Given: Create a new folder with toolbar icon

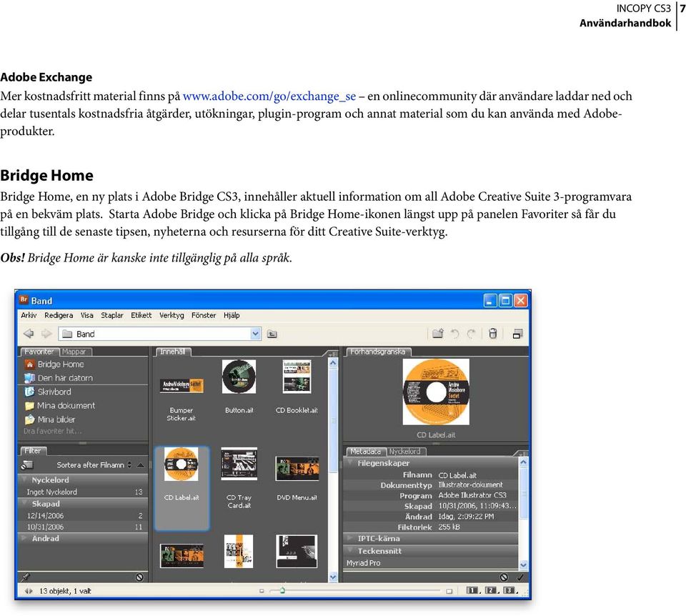Looking at the screenshot, I should 437,334.
